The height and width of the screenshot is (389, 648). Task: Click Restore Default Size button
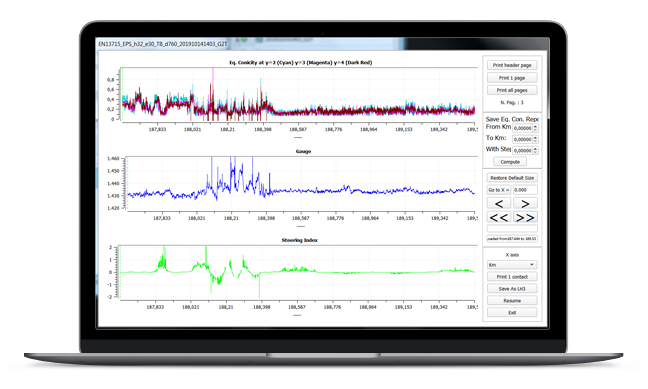(x=512, y=178)
